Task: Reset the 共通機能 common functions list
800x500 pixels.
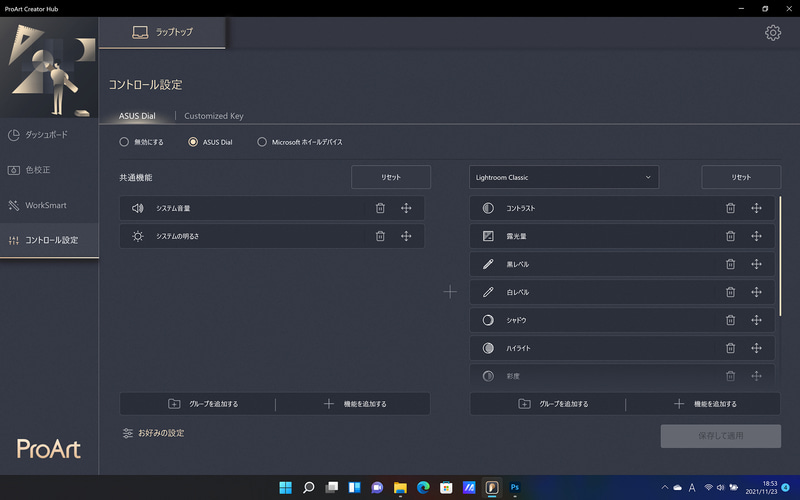Action: (391, 177)
